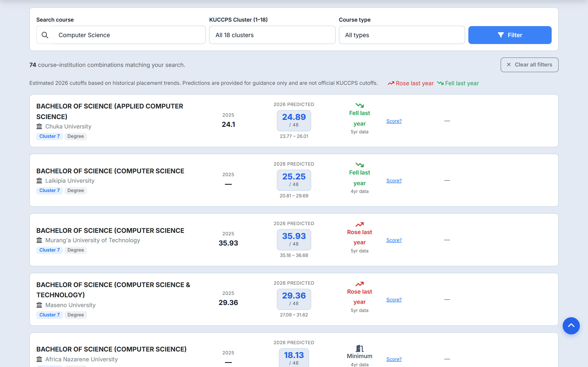Screen dimensions: 588x367
Task: Click the Degree tag under Maseno University
Action: click(x=76, y=315)
